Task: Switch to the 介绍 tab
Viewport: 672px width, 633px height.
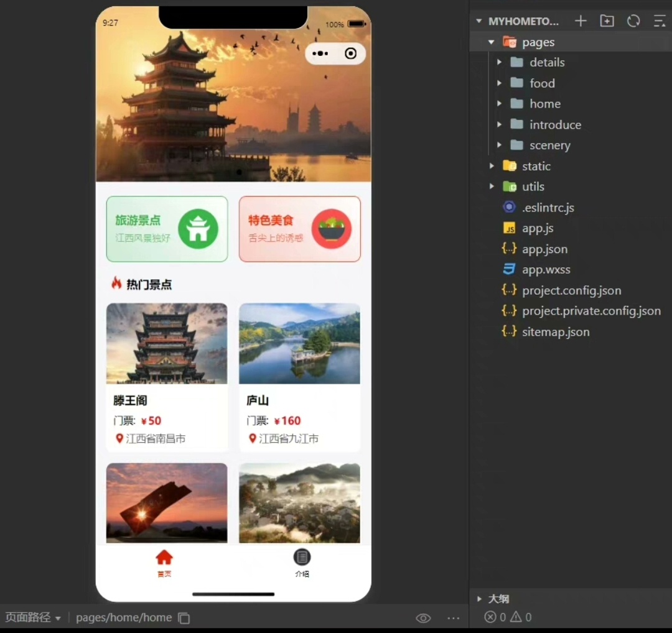Action: (x=302, y=562)
